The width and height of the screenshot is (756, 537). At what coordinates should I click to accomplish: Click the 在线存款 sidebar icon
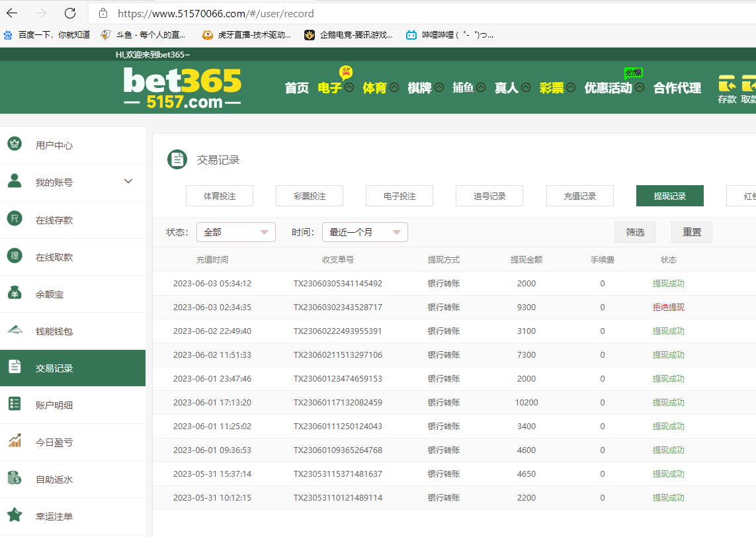point(15,219)
